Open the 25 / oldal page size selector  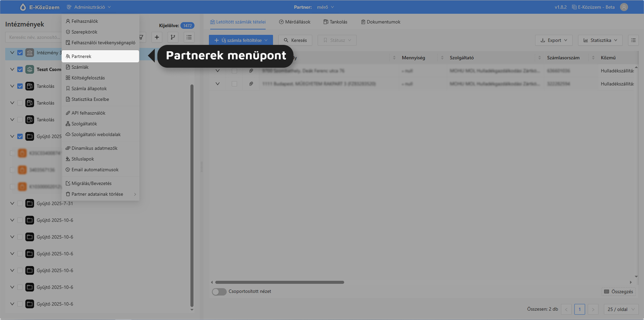[x=621, y=309]
